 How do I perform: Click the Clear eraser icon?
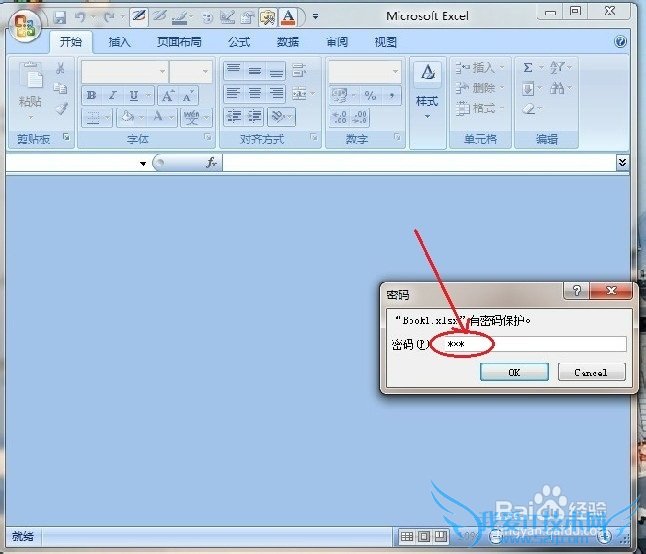(x=529, y=109)
